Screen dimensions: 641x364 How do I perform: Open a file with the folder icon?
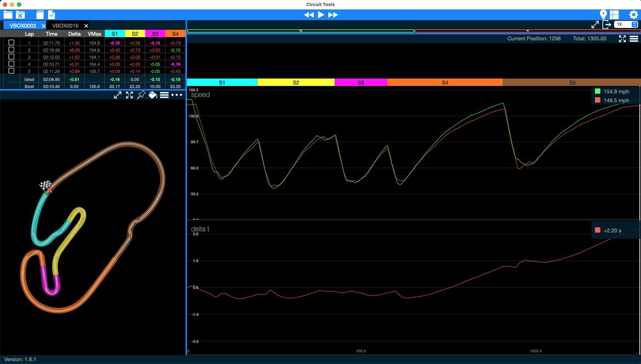7,15
